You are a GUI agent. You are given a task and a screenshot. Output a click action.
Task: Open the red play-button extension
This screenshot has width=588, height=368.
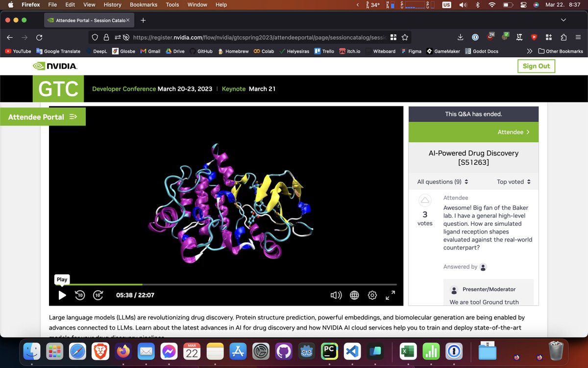pyautogui.click(x=534, y=37)
